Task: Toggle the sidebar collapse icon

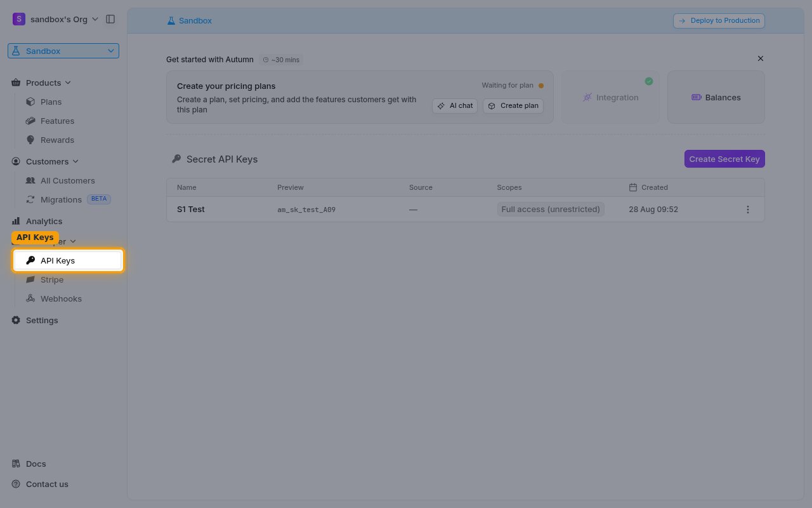Action: [110, 19]
